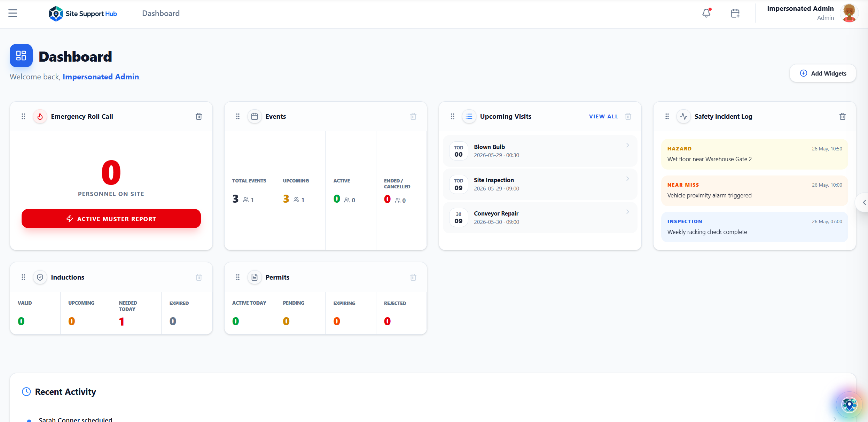Click the Safety Incident Log pulse icon

point(683,116)
